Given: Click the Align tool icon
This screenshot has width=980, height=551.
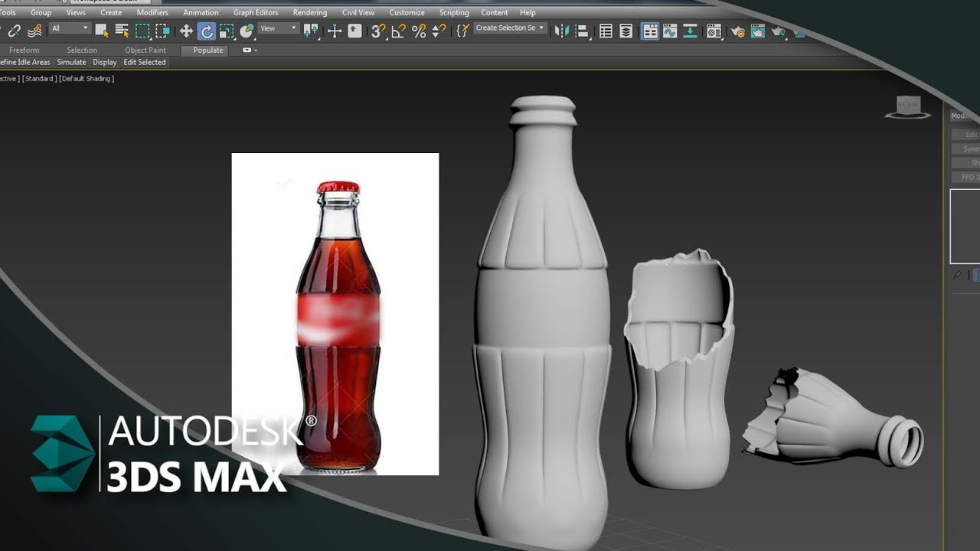Looking at the screenshot, I should (x=582, y=31).
